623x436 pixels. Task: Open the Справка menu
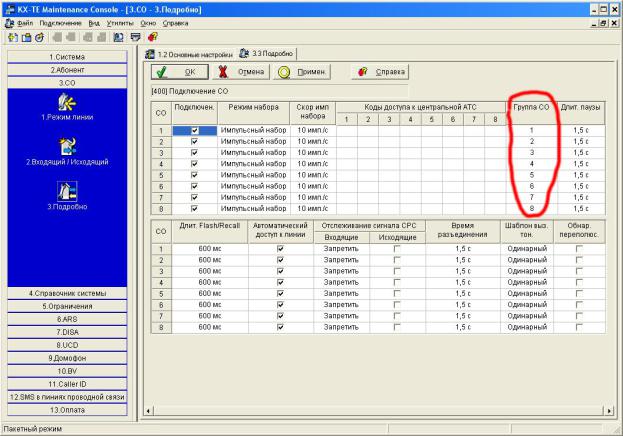tap(175, 23)
